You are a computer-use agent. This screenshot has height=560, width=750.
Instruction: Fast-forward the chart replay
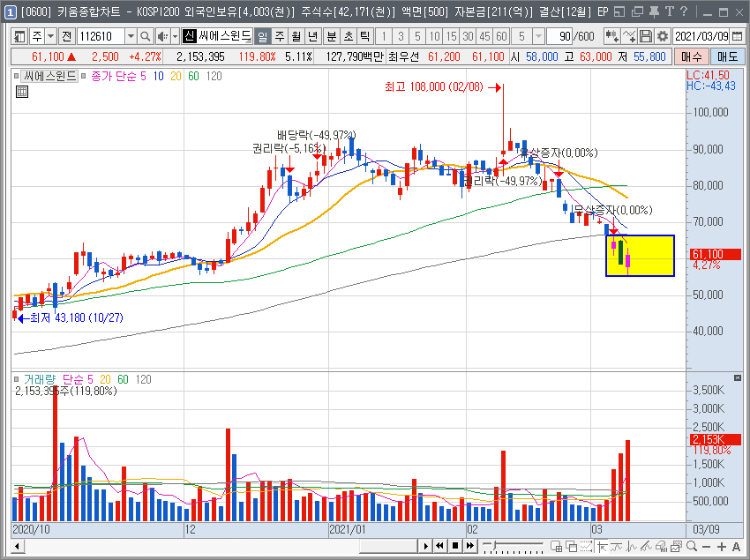470,546
